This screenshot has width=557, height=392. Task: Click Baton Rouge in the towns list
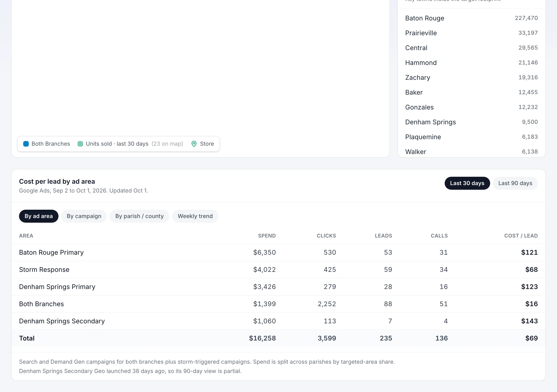424,18
